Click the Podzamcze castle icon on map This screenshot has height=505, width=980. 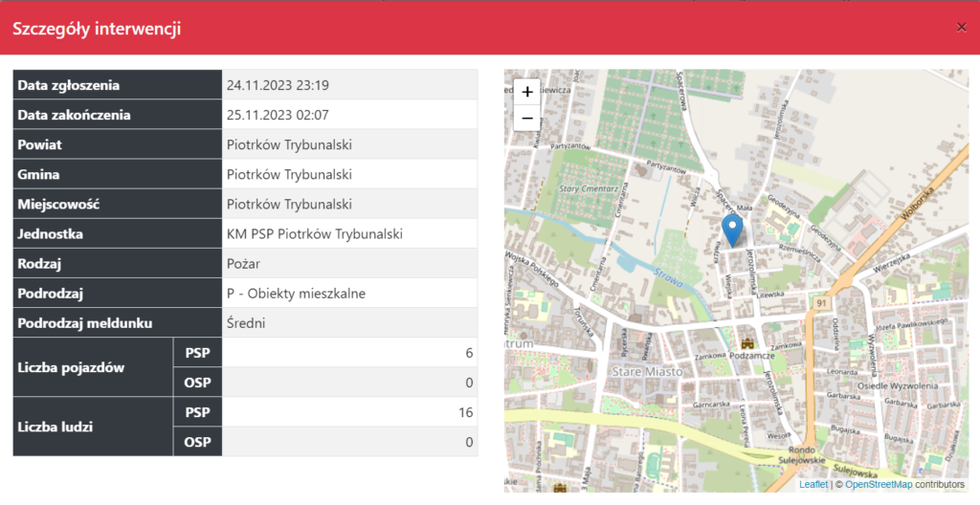(x=747, y=341)
